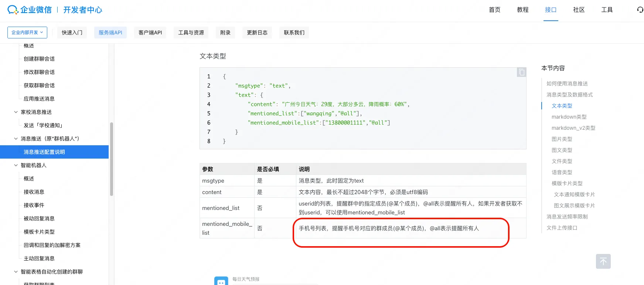Click the 企业微信 logo icon

click(13, 10)
